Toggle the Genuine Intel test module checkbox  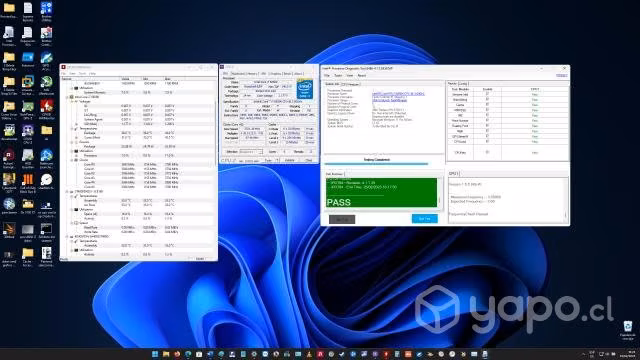point(487,94)
